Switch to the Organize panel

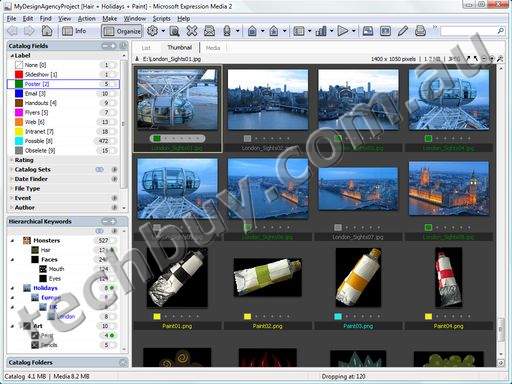122,31
